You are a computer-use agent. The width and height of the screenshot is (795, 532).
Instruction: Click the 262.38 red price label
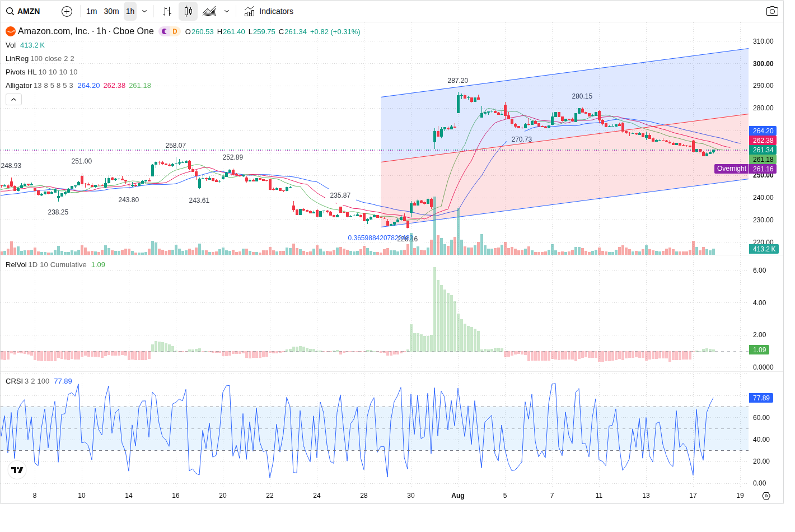(763, 141)
